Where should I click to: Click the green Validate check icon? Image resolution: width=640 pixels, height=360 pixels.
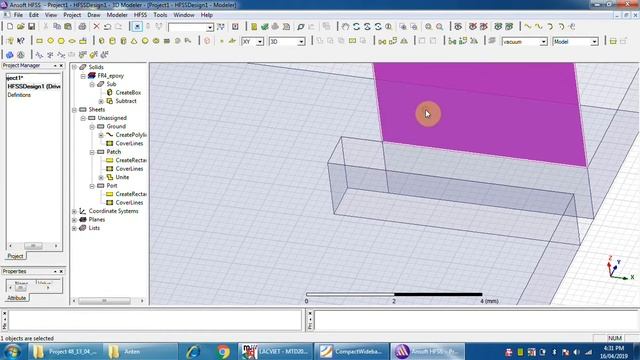point(264,27)
